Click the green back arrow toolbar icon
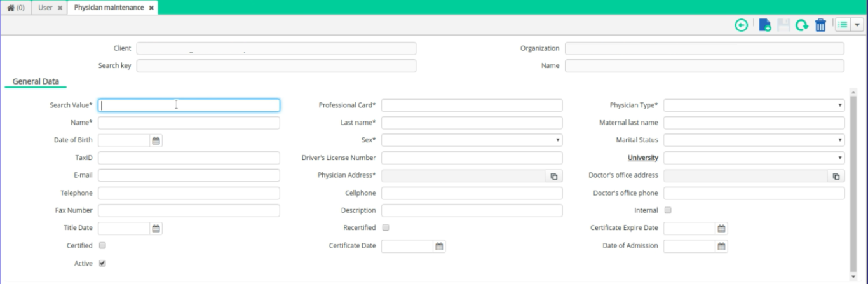 click(741, 25)
